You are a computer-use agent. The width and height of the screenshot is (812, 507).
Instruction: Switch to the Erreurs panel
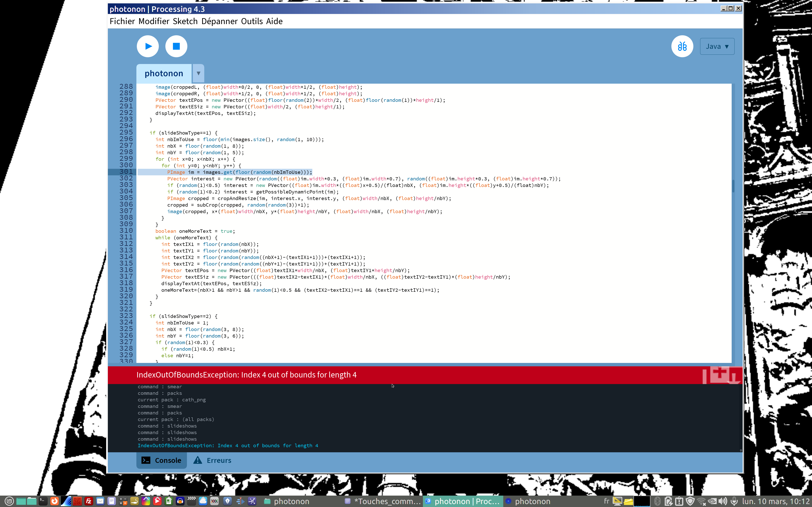212,460
